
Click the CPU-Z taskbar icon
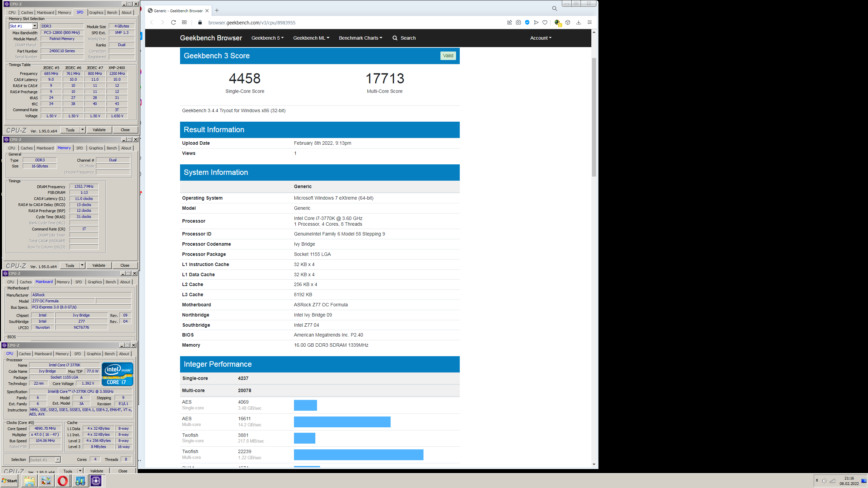click(96, 481)
